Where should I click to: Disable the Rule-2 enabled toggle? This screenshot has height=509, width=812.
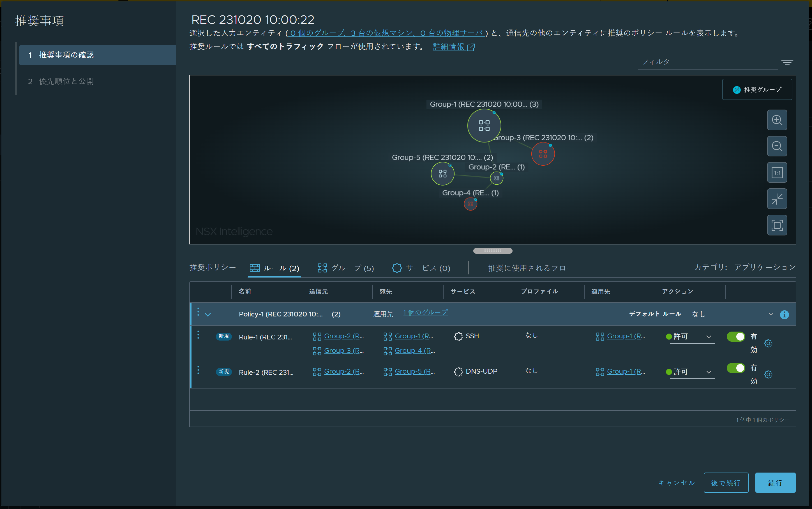point(735,368)
